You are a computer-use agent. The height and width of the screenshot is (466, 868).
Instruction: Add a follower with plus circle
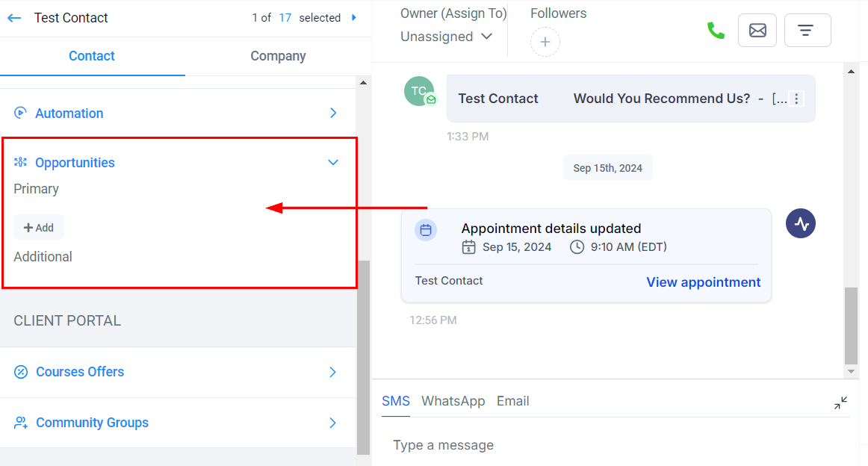click(545, 42)
